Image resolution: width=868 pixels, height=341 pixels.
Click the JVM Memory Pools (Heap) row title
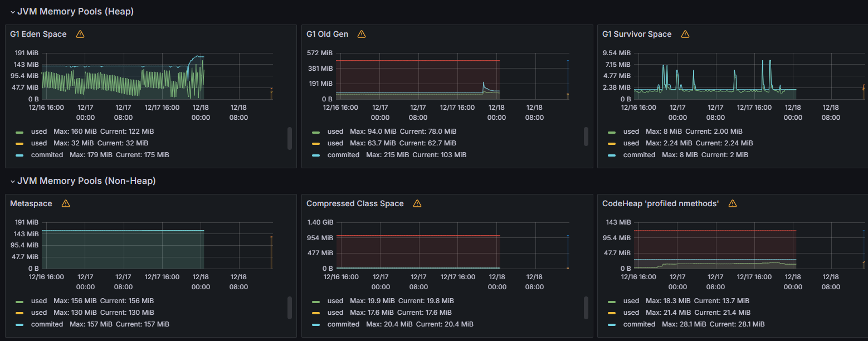click(75, 11)
